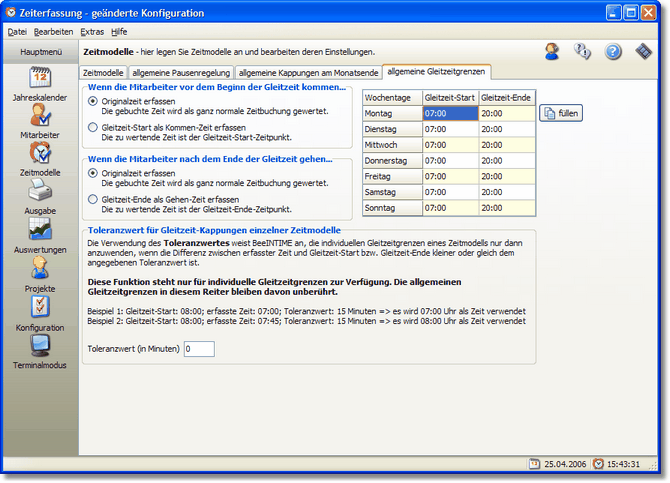Click the Hauptmenü header button
Viewport: 670px width, 483px height.
click(x=40, y=50)
